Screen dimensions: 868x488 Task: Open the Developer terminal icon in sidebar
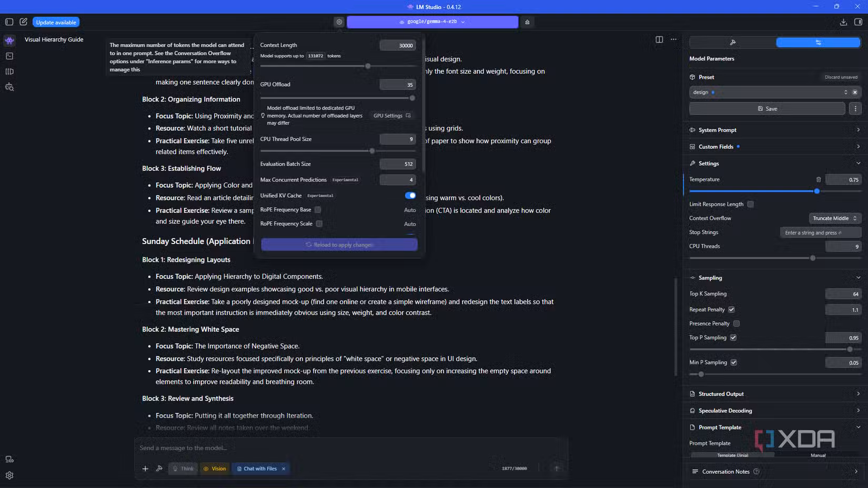point(9,56)
